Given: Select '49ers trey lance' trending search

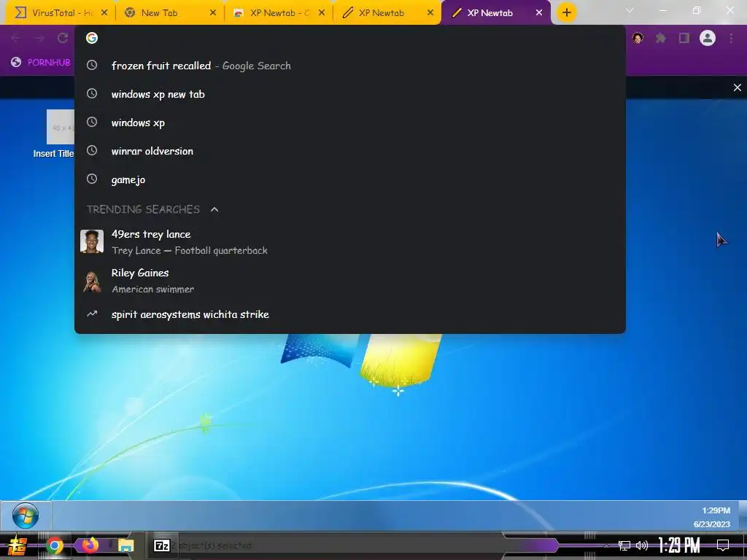Looking at the screenshot, I should tap(349, 242).
